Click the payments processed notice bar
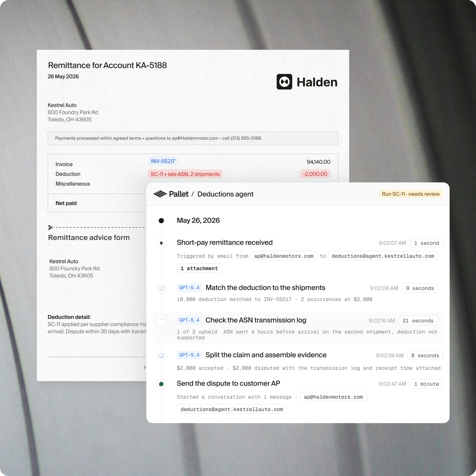Screen dimensions: 476x476 [193, 138]
